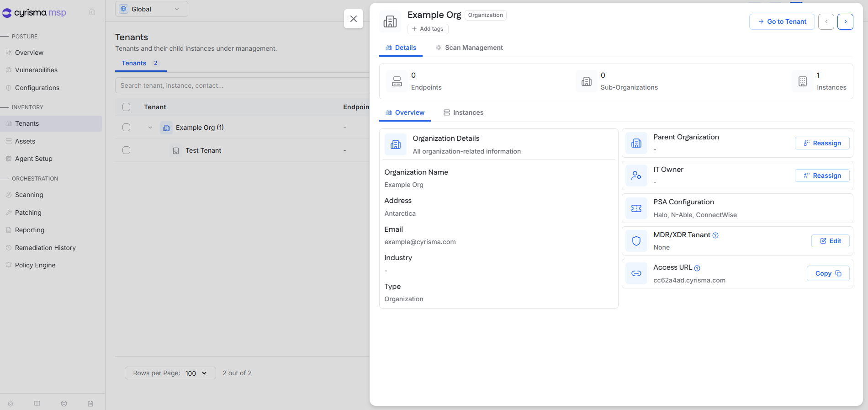Open Vulnerabilities in the sidebar
The height and width of the screenshot is (410, 868).
click(36, 70)
